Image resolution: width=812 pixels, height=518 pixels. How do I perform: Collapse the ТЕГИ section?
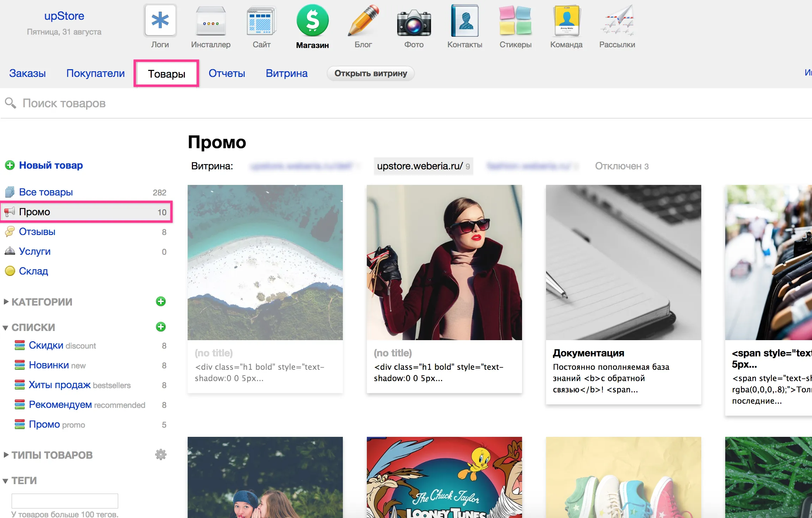(5, 481)
